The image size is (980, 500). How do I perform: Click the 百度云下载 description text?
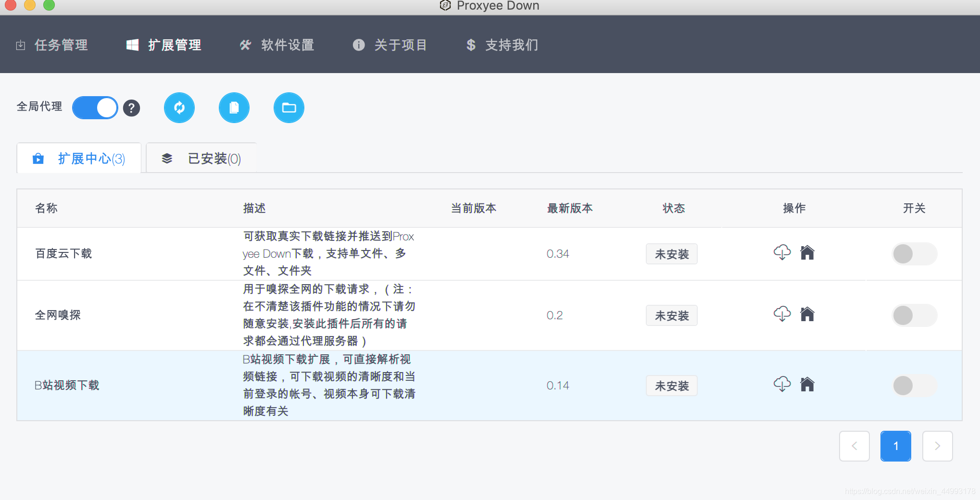pos(329,253)
